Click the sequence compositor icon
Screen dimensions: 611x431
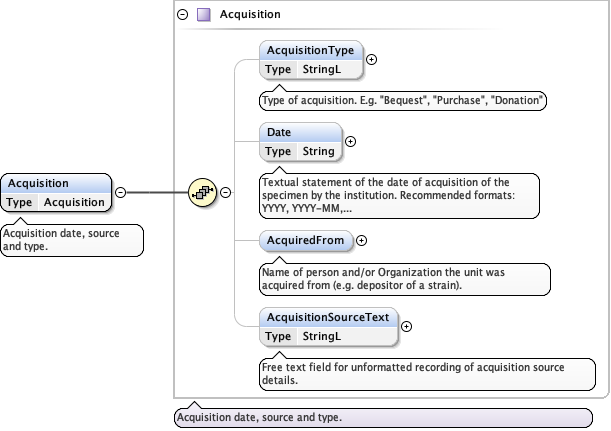coord(203,192)
